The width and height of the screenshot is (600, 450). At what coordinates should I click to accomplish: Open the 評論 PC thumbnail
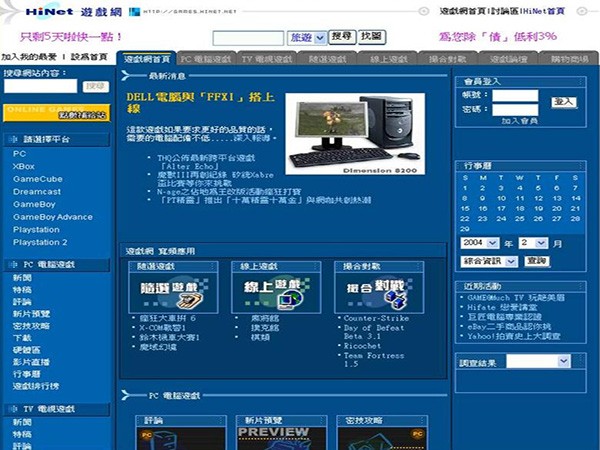tap(181, 438)
